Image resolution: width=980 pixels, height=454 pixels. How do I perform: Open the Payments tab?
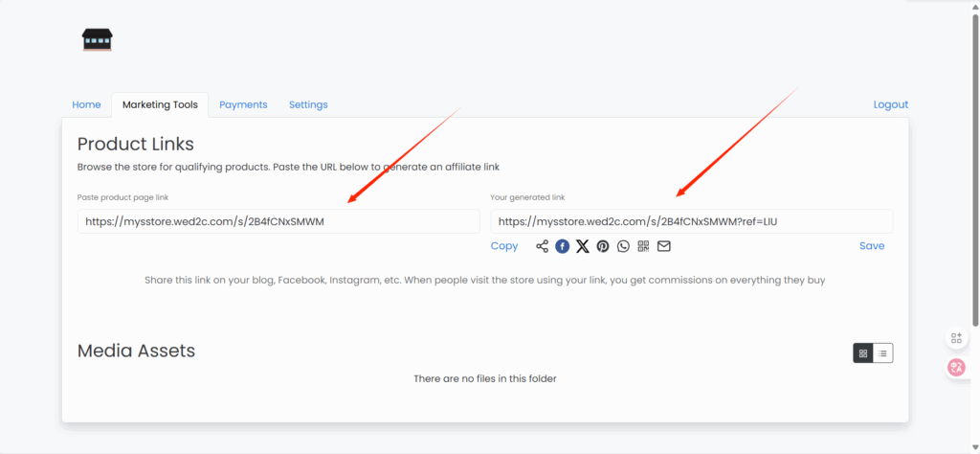click(x=243, y=105)
